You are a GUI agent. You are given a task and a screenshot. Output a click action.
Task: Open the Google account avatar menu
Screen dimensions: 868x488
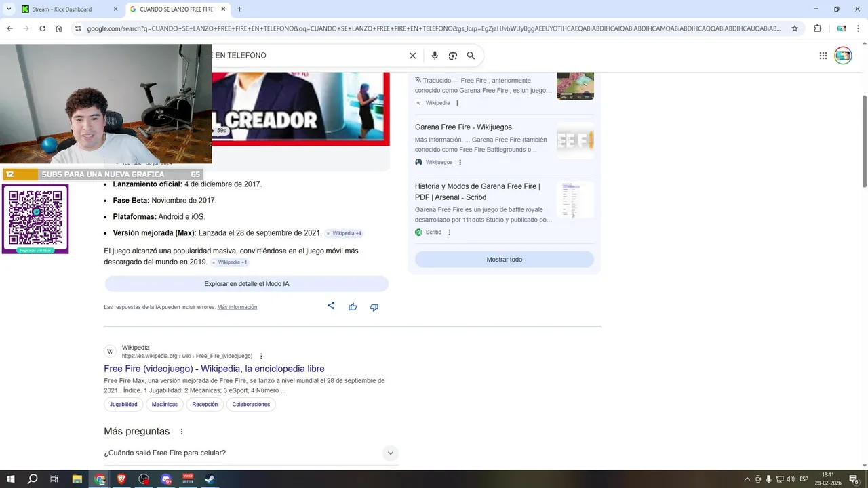click(843, 56)
